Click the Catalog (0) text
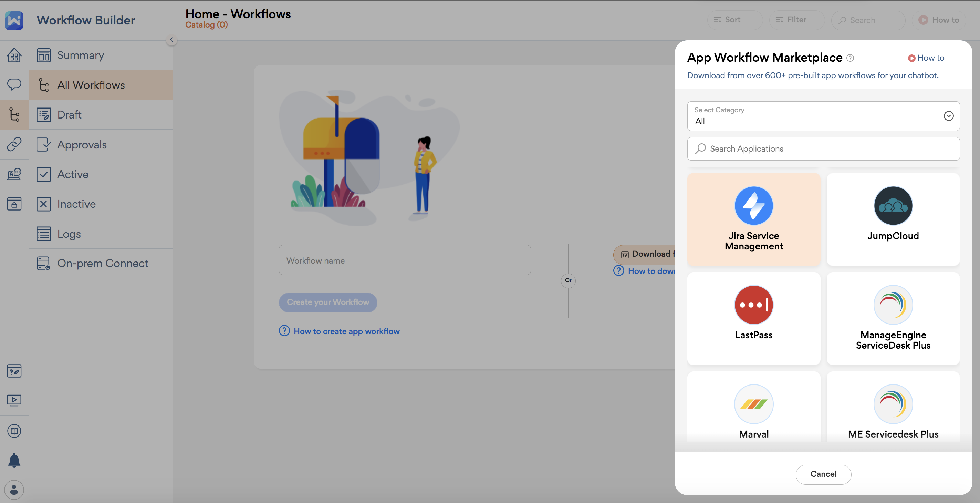Image resolution: width=980 pixels, height=503 pixels. tap(207, 25)
